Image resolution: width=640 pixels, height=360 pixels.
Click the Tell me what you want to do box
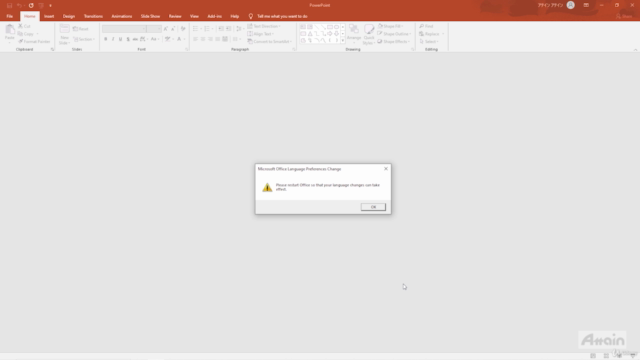(282, 16)
